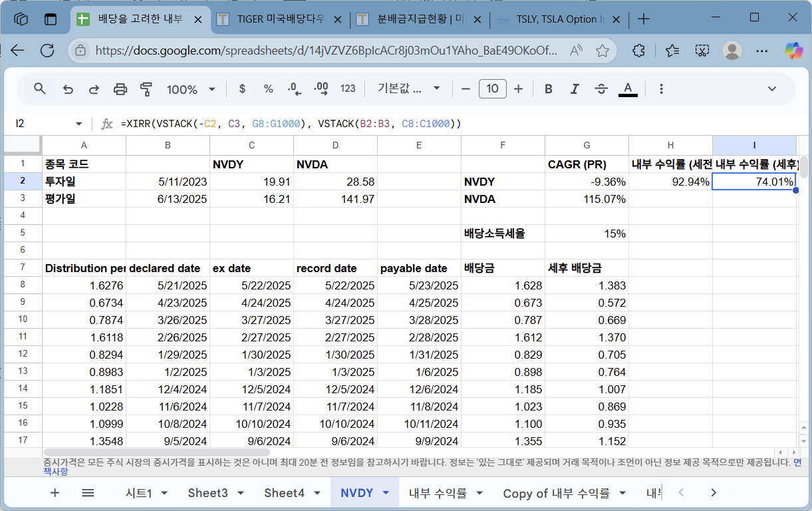The width and height of the screenshot is (812, 511).
Task: Open browser extensions
Action: (639, 51)
